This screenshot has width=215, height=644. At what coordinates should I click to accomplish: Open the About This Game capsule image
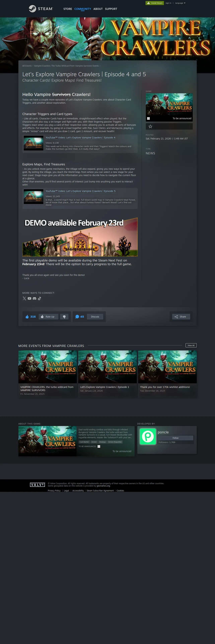[47, 441]
